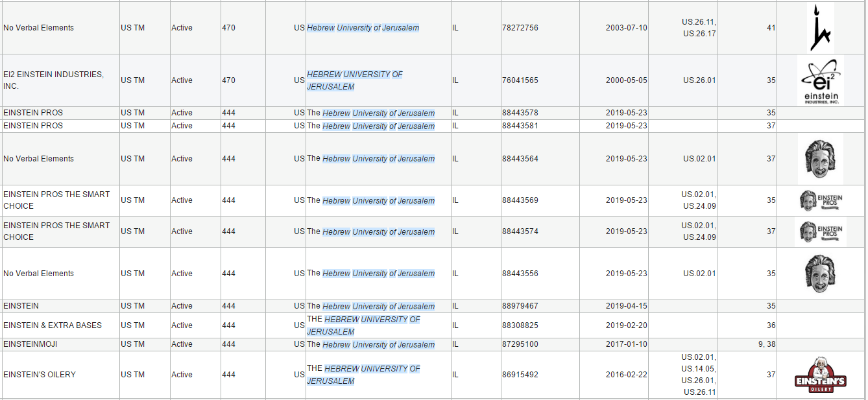View the Einstein Pros logo for 88443574
868x400 pixels.
click(x=821, y=231)
